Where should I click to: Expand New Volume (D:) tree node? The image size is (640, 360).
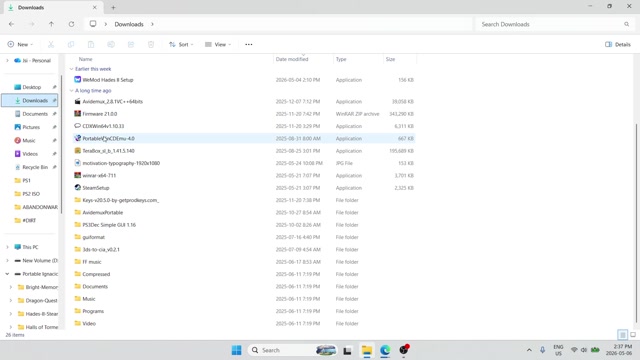7,260
